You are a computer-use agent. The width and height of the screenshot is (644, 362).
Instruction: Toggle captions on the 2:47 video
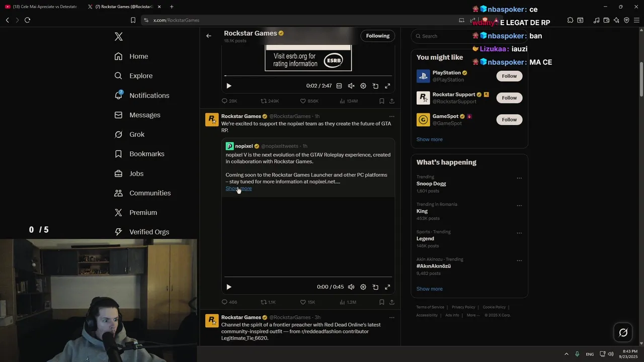[339, 86]
